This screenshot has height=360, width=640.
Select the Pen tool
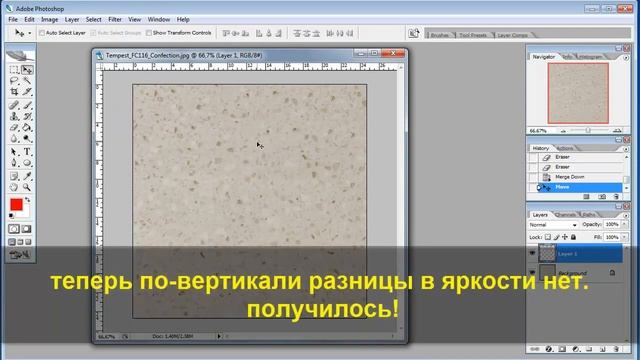[14, 163]
